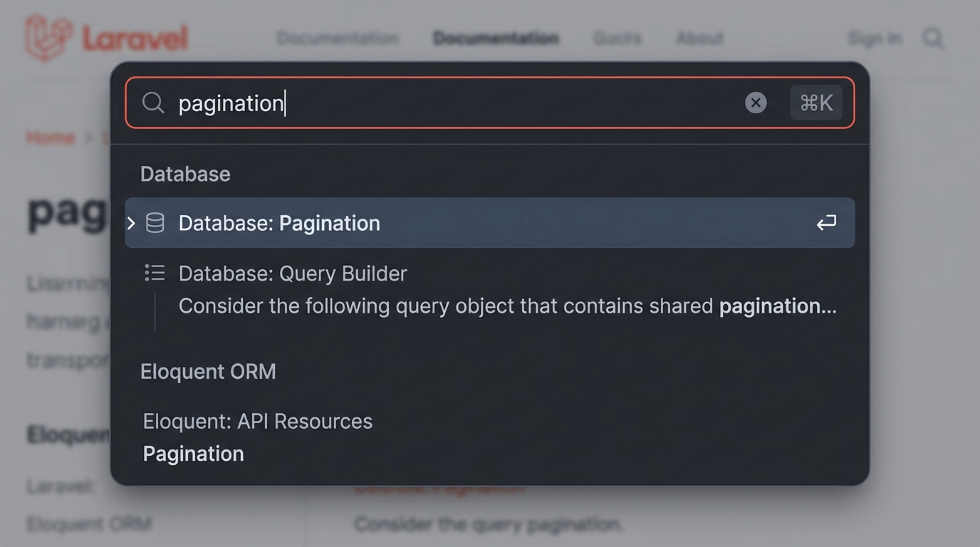
Task: Select the Pagination heading under API Resources
Action: point(193,454)
